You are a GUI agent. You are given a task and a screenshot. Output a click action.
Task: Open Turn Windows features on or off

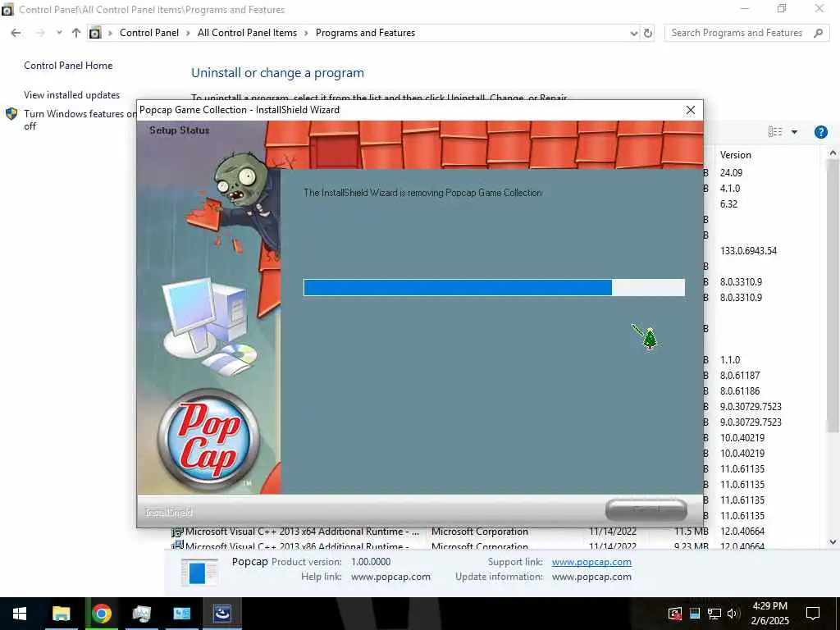[x=80, y=120]
